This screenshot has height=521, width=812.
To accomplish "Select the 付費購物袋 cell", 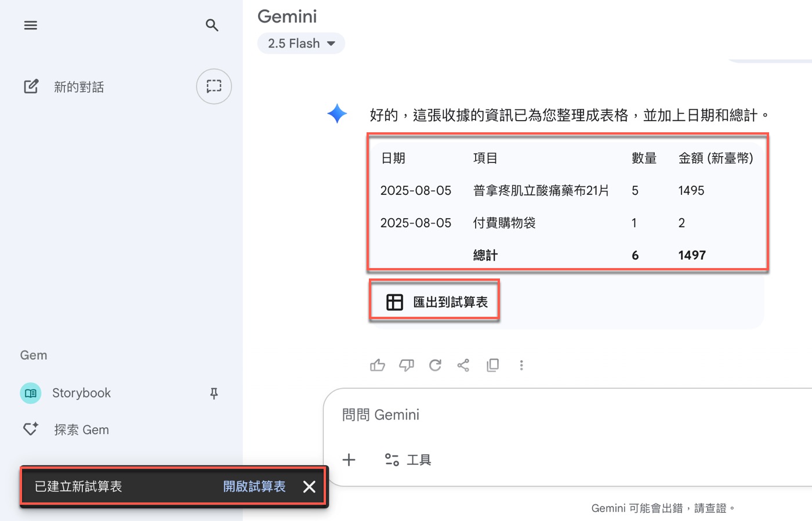I will [504, 223].
